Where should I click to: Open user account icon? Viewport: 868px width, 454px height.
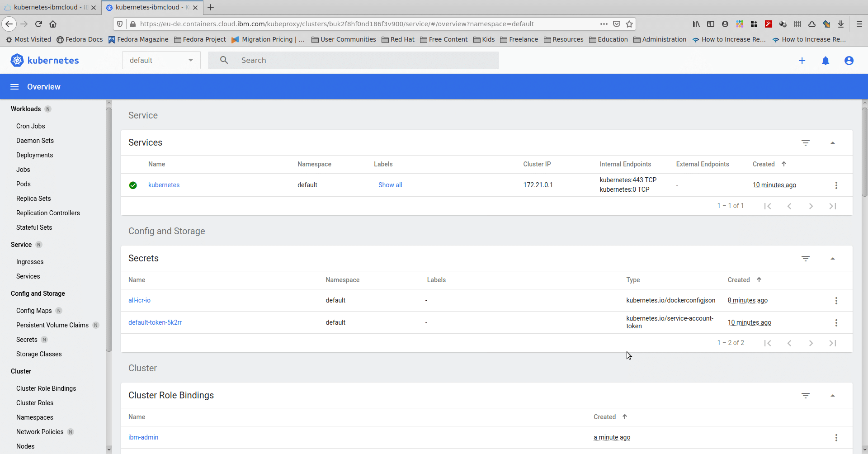(x=849, y=61)
